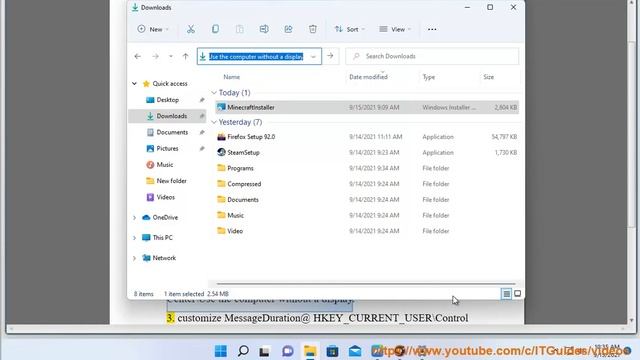The height and width of the screenshot is (360, 640).
Task: Open the Mail icon on taskbar
Action: [355, 351]
